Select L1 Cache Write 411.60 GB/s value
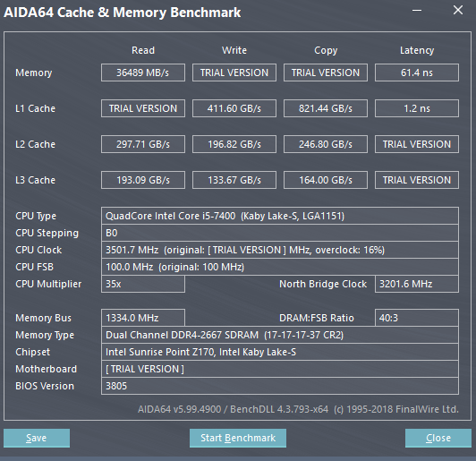Viewport: 476px width, 461px height. tap(234, 108)
